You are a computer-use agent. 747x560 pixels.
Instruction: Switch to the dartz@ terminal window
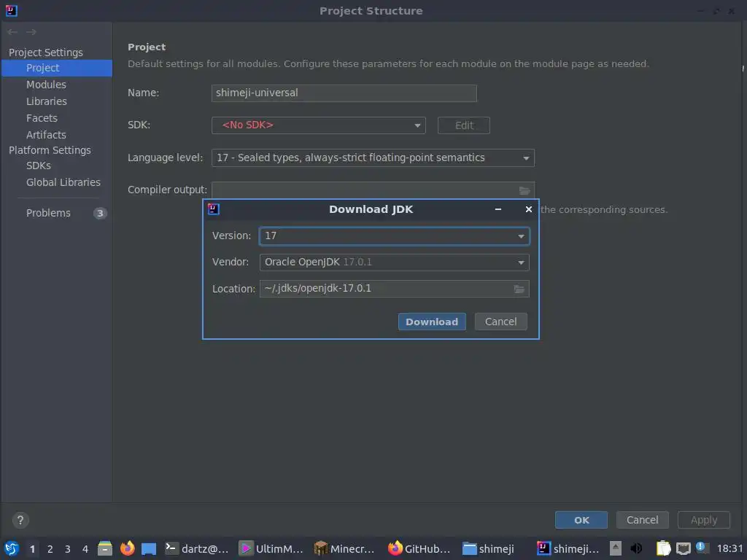coord(197,548)
